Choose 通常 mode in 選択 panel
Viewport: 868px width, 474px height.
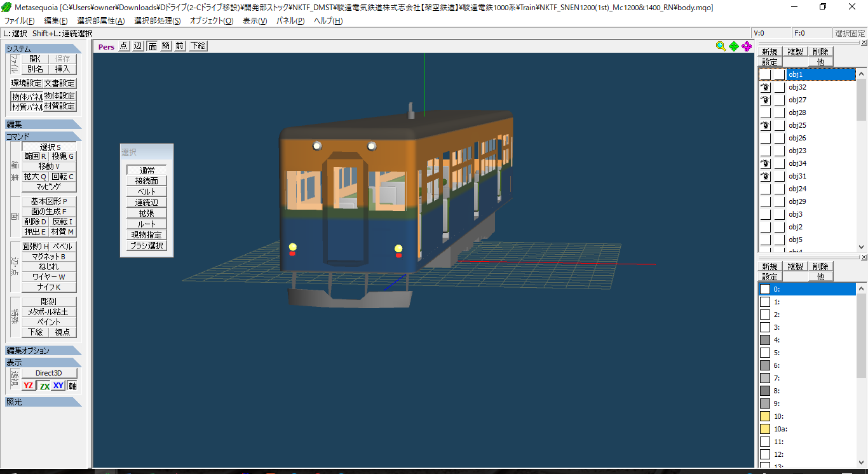coord(147,170)
